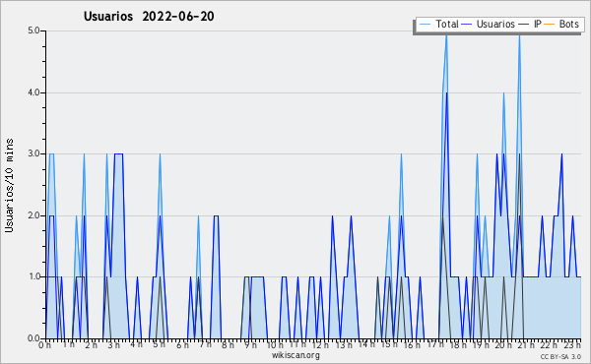Click the orange Bots legend line
This screenshot has height=364, width=591.
[550, 25]
